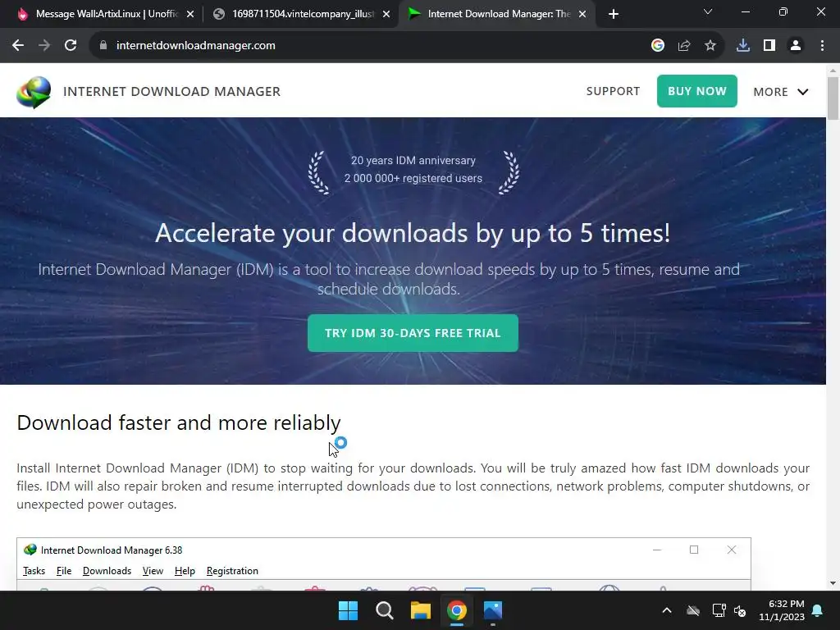Click '20 years IDM anniversary' text
This screenshot has width=840, height=630.
click(x=413, y=160)
